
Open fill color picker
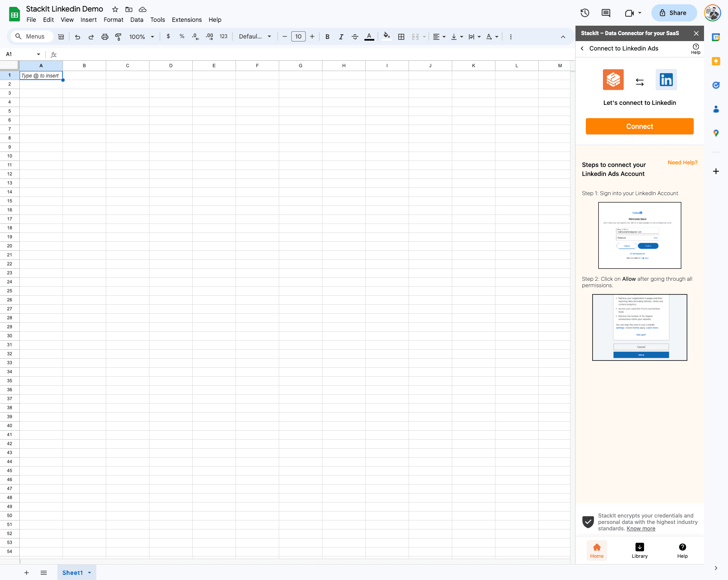coord(387,36)
